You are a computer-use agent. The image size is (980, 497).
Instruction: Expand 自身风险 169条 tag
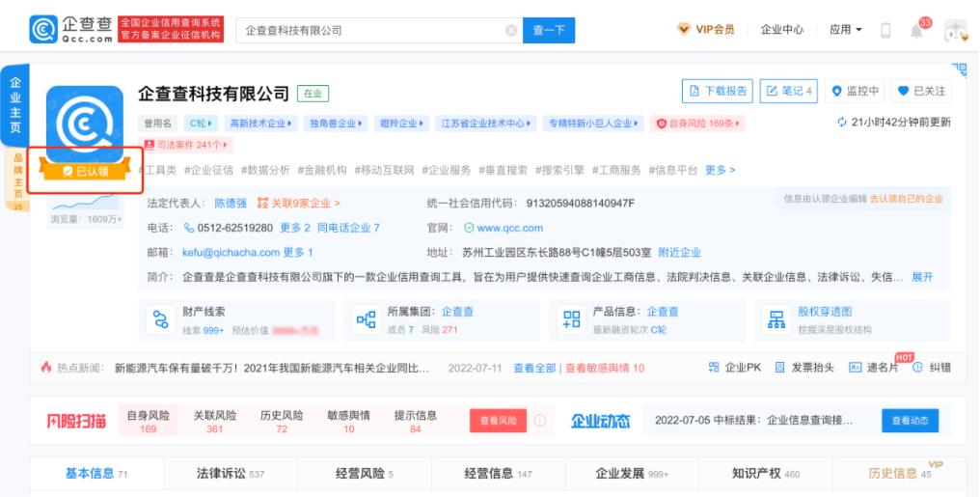(697, 124)
